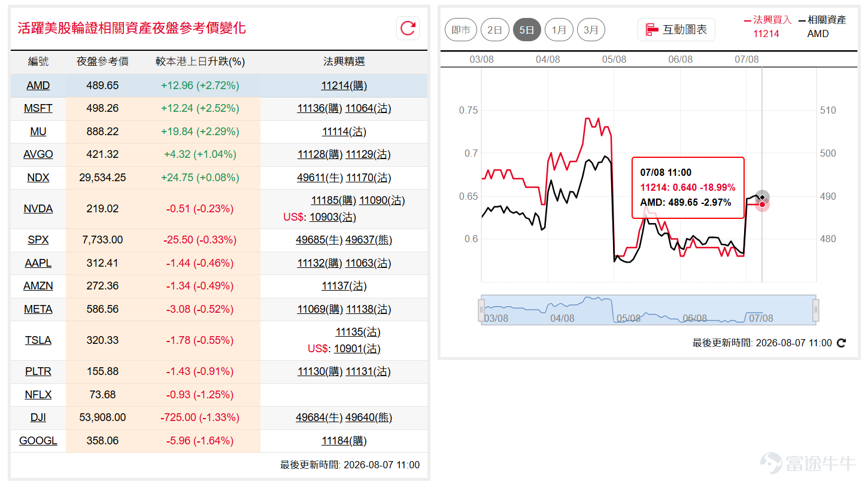The width and height of the screenshot is (868, 485).
Task: Open the NFLX ticker link
Action: pyautogui.click(x=38, y=395)
